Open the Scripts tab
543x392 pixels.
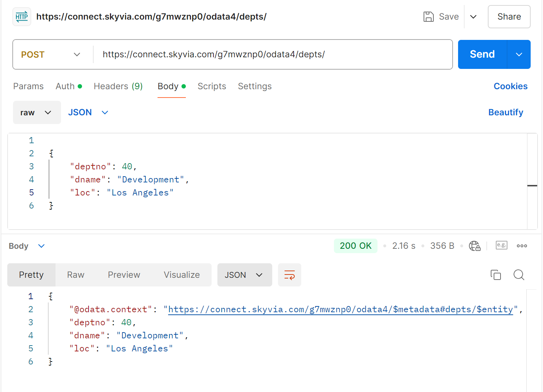click(x=212, y=86)
